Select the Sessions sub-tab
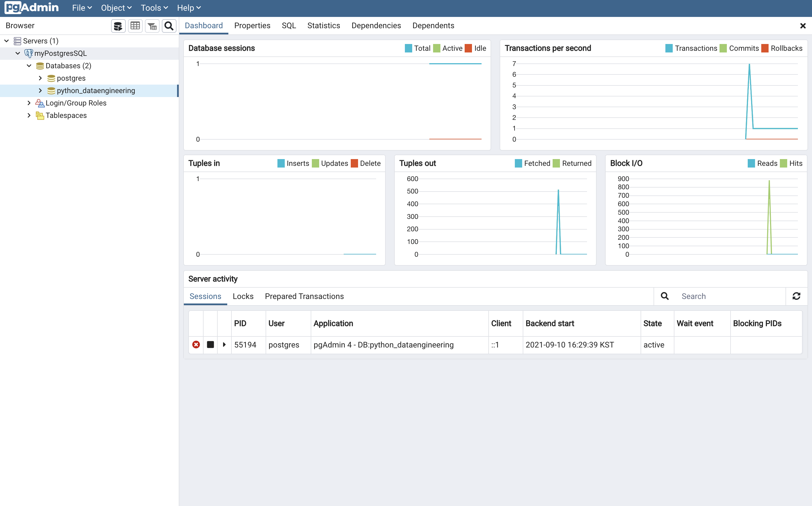 205,296
